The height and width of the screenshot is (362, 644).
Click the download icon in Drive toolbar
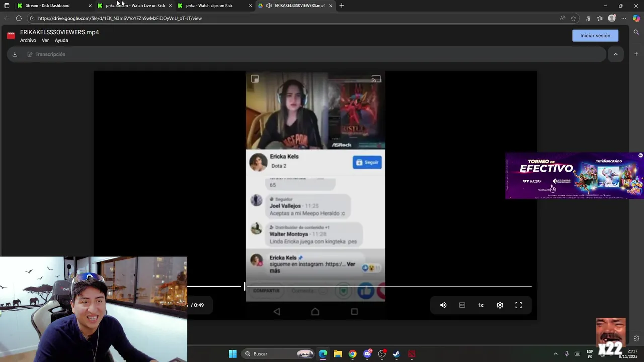coord(15,54)
